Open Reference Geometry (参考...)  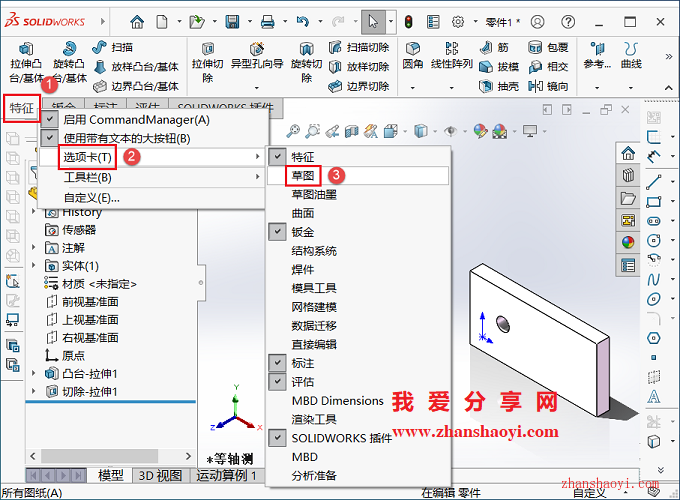[597, 56]
